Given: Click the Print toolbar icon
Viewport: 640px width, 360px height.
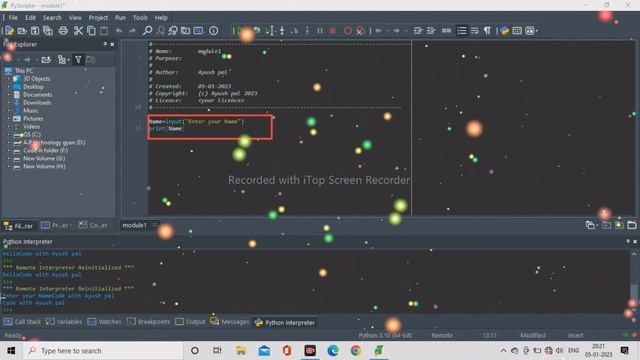Looking at the screenshot, I should [x=63, y=31].
